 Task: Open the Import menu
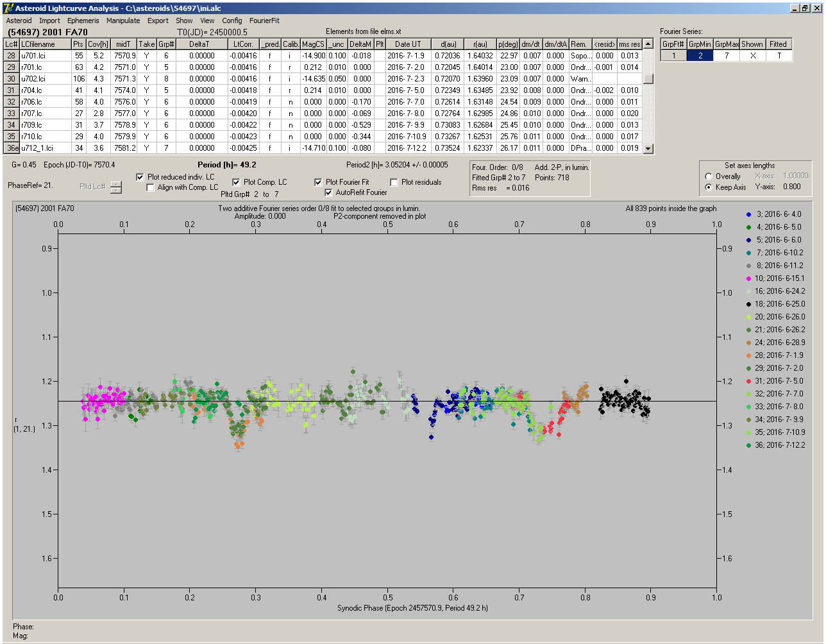[49, 21]
